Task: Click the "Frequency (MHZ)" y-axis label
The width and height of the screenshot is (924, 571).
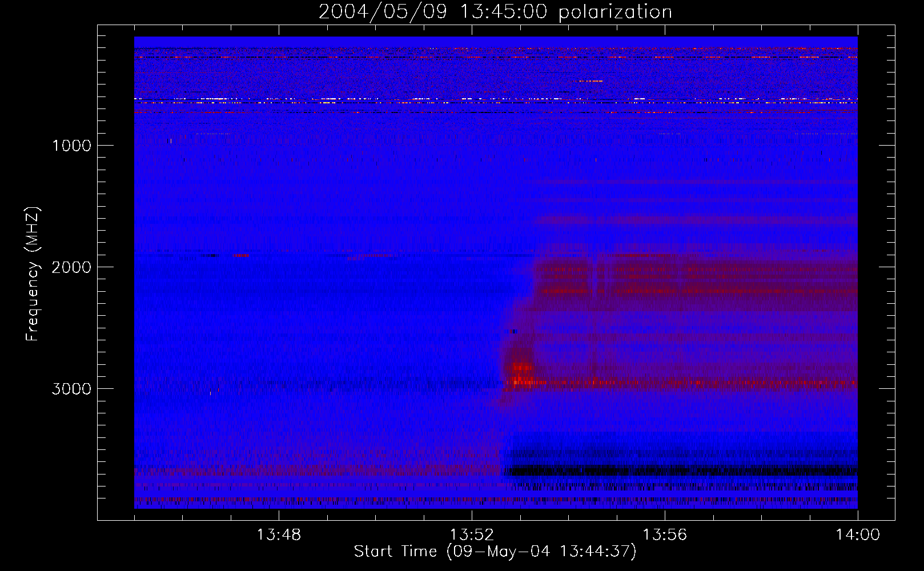Action: coord(33,274)
